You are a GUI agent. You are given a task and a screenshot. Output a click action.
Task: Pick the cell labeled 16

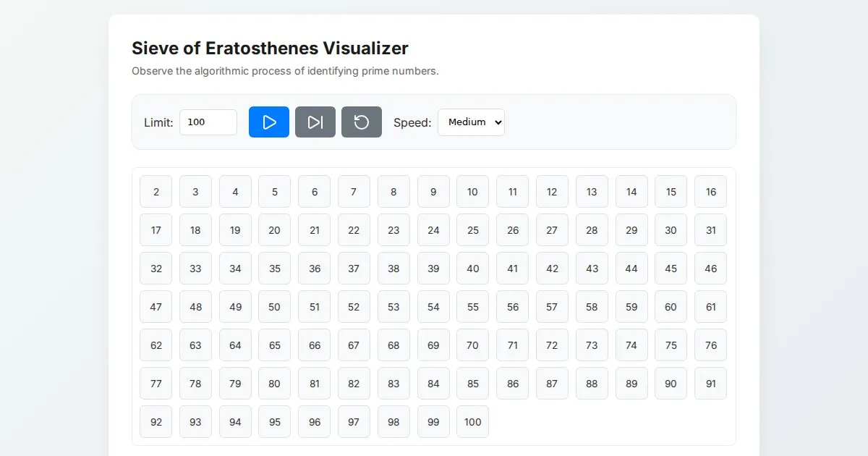pos(710,192)
